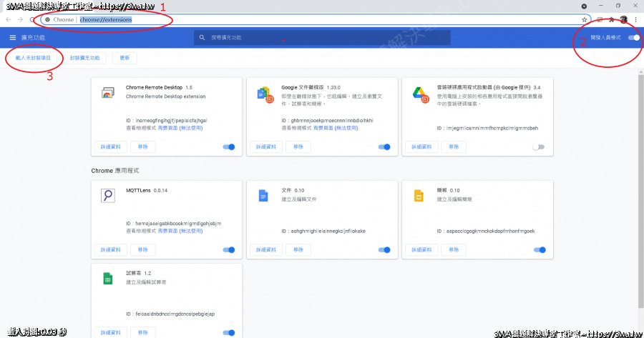The width and height of the screenshot is (644, 338).
Task: Click the Chrome Remote Desktop extension icon
Action: point(107,92)
